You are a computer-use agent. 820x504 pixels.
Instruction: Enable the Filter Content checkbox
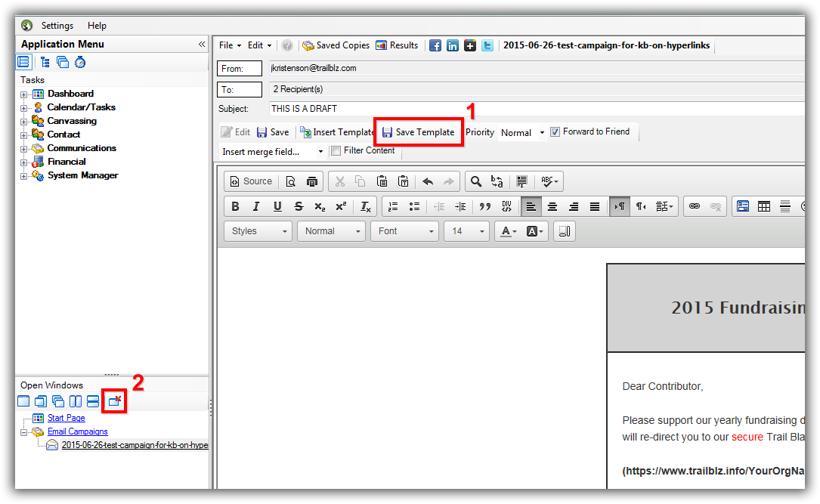pos(336,151)
